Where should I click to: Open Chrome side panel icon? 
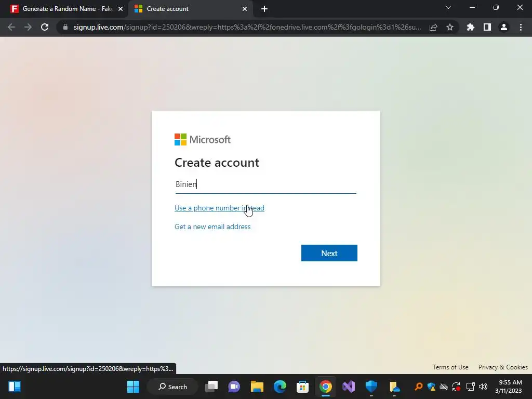pos(487,27)
